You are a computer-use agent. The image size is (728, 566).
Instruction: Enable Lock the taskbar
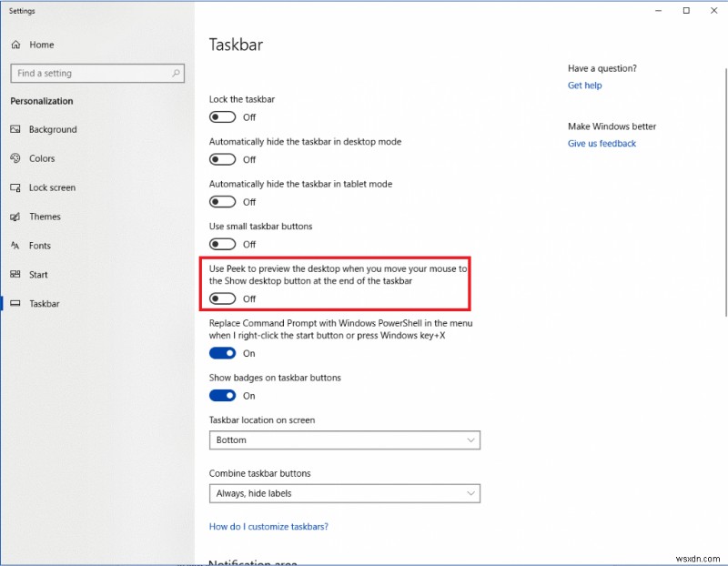pyautogui.click(x=222, y=116)
